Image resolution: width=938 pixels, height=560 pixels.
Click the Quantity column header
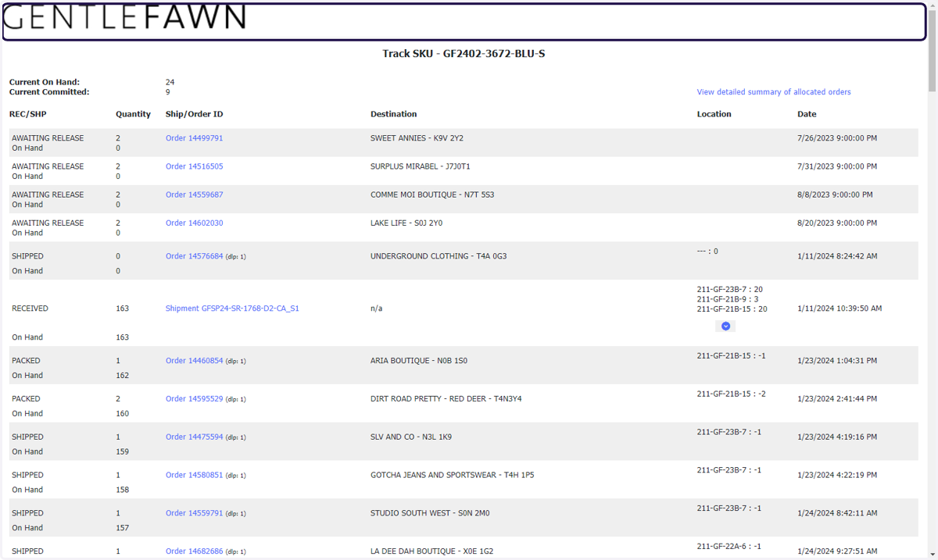pos(133,114)
